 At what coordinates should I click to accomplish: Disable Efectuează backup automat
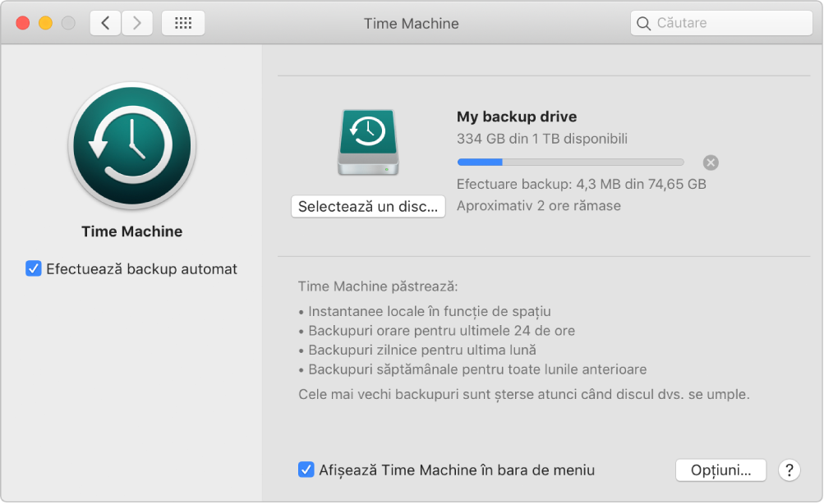pos(31,268)
